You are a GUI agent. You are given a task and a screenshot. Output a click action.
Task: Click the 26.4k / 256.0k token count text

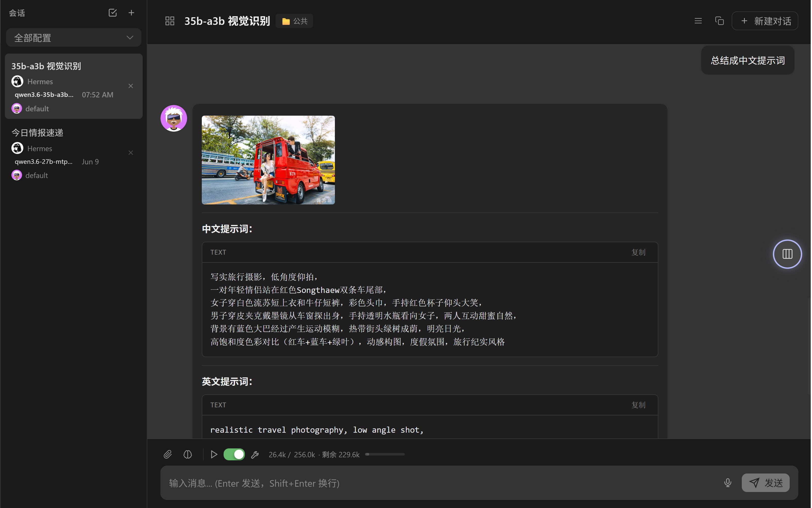[292, 454]
